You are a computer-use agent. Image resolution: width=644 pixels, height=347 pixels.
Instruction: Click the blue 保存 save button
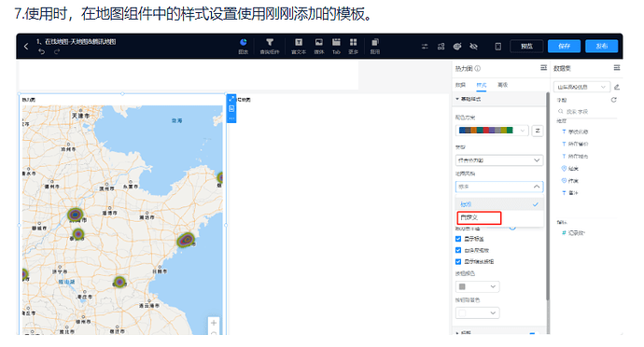coord(564,46)
